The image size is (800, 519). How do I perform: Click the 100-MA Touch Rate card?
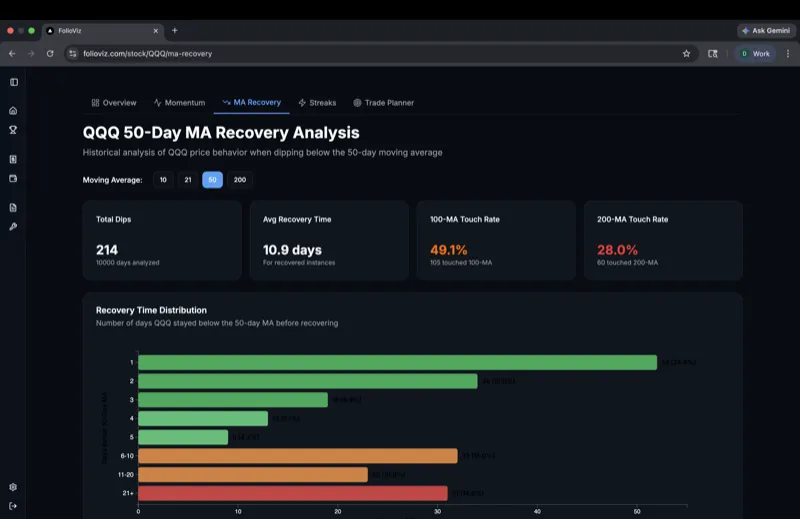(496, 240)
